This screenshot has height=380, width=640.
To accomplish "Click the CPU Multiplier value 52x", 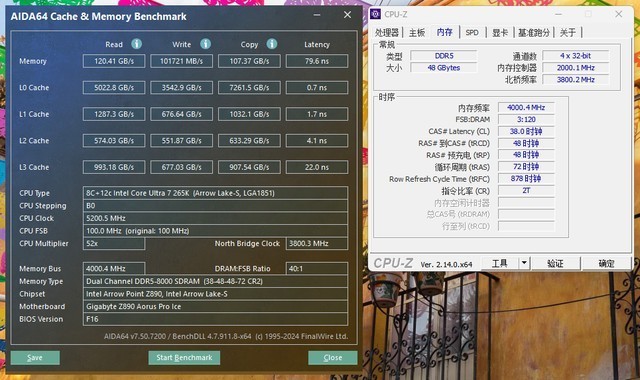I will pos(114,244).
